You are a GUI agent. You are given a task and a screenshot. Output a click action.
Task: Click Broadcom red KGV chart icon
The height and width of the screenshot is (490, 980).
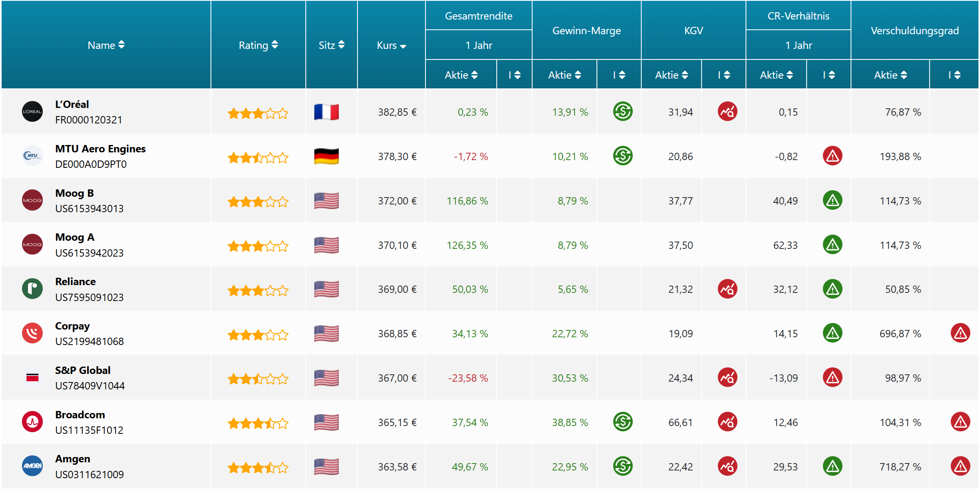(727, 422)
